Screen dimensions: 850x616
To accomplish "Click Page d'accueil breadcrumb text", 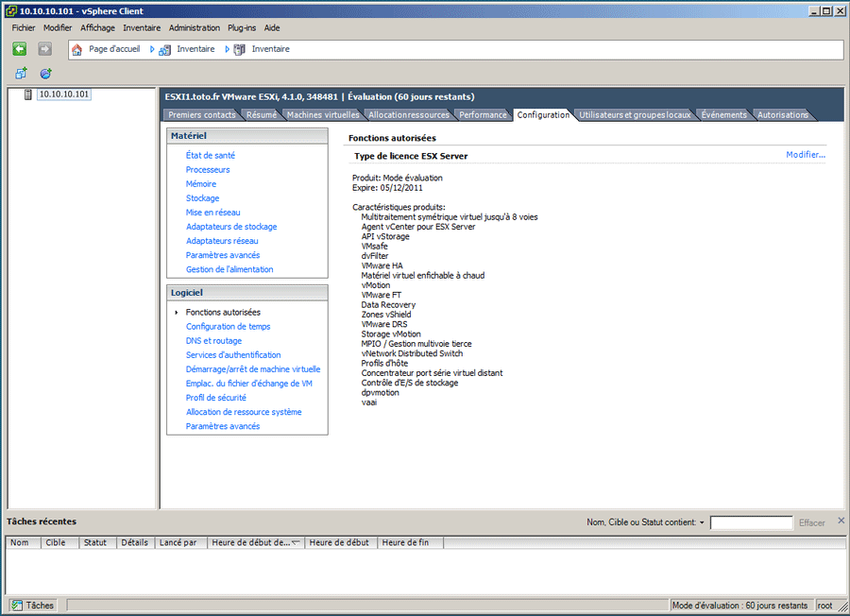I will tap(114, 49).
